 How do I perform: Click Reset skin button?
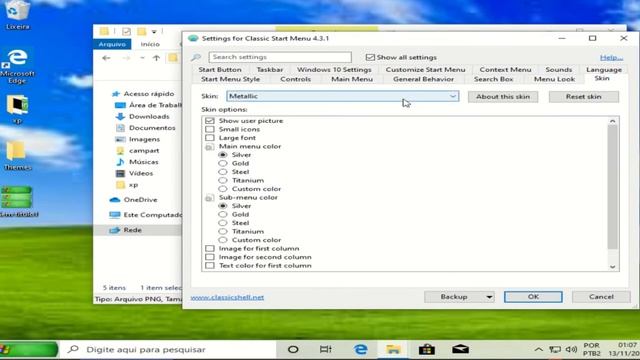click(x=584, y=97)
